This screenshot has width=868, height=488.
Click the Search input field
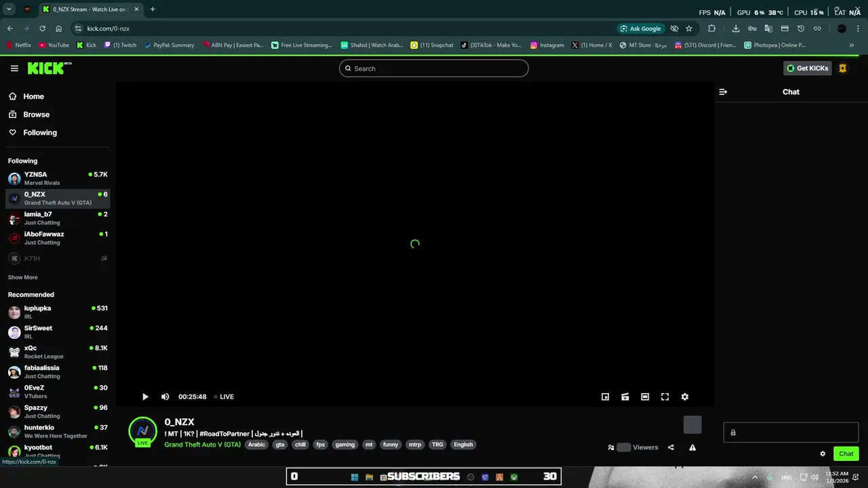point(434,68)
